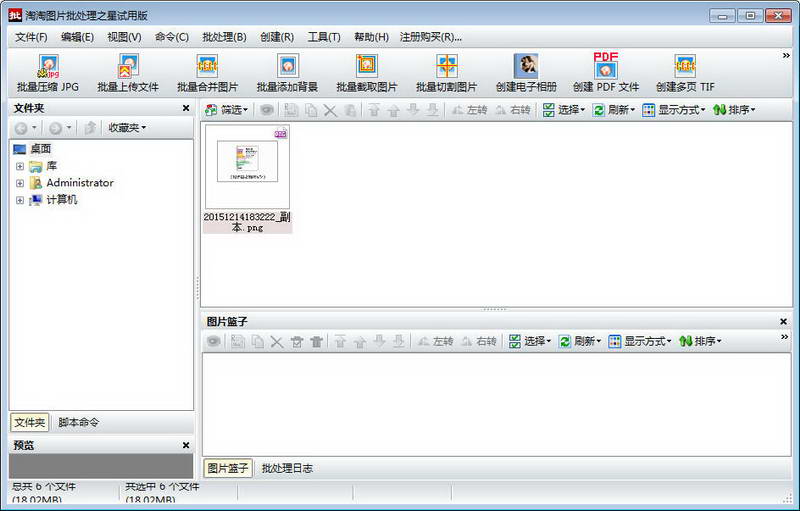800x511 pixels.
Task: Open the 刷新 dropdown in 图片篮子 toolbar
Action: point(580,341)
